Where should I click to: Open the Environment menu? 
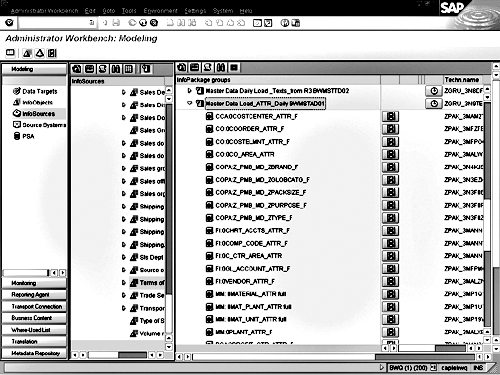coord(161,11)
